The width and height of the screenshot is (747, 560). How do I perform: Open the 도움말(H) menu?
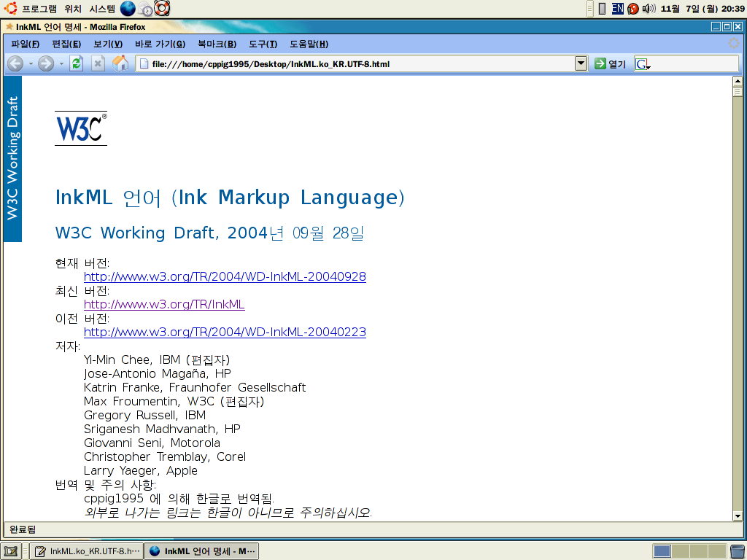[309, 44]
